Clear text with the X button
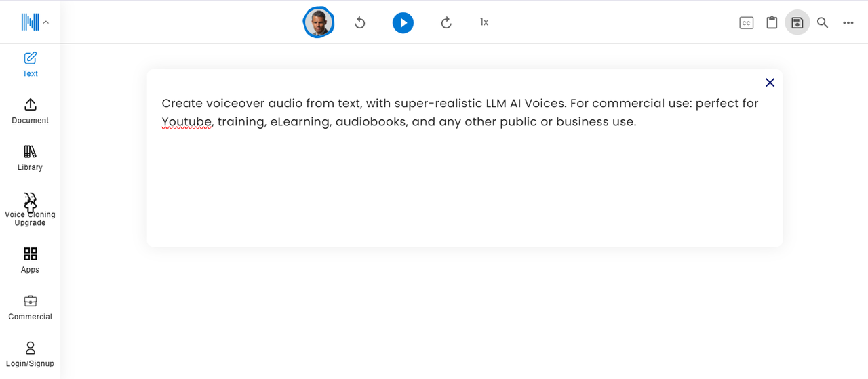The width and height of the screenshot is (868, 379). tap(770, 83)
